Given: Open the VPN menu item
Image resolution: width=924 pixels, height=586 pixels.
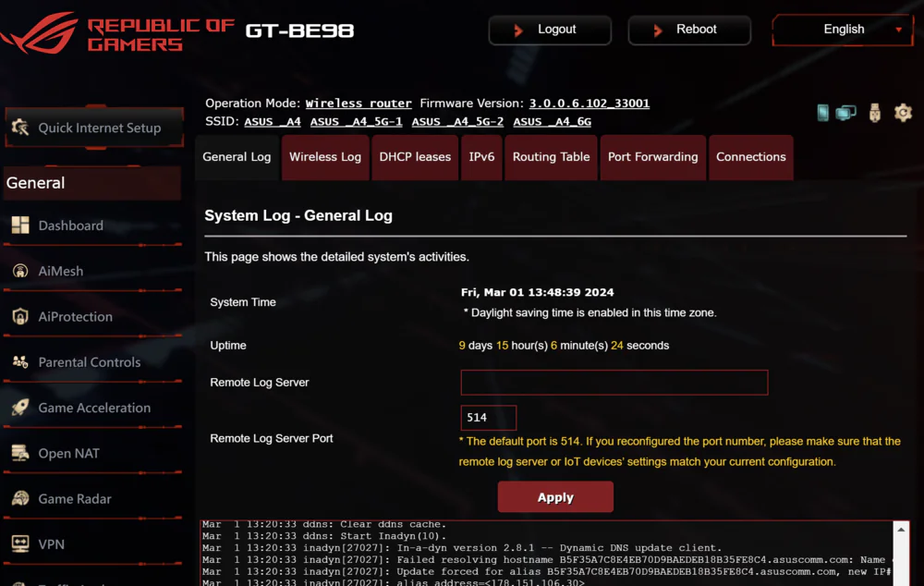Looking at the screenshot, I should (92, 544).
